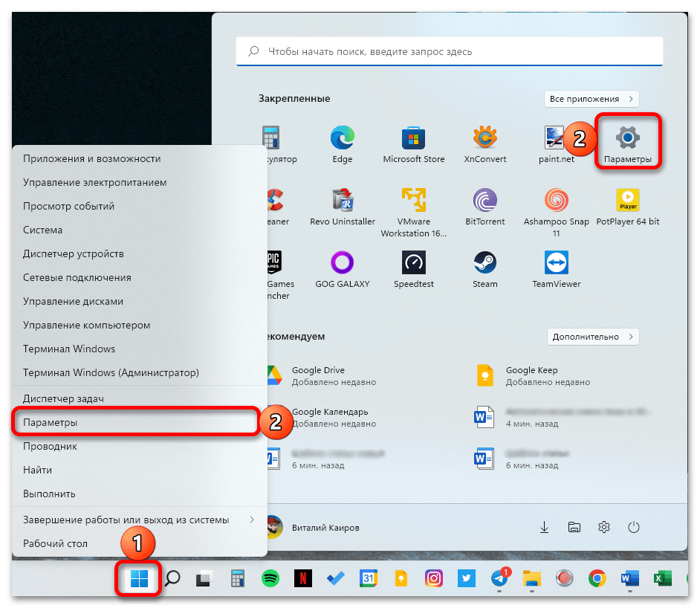Open File Explorer from the taskbar
Image resolution: width=700 pixels, height=608 pixels.
(x=532, y=578)
